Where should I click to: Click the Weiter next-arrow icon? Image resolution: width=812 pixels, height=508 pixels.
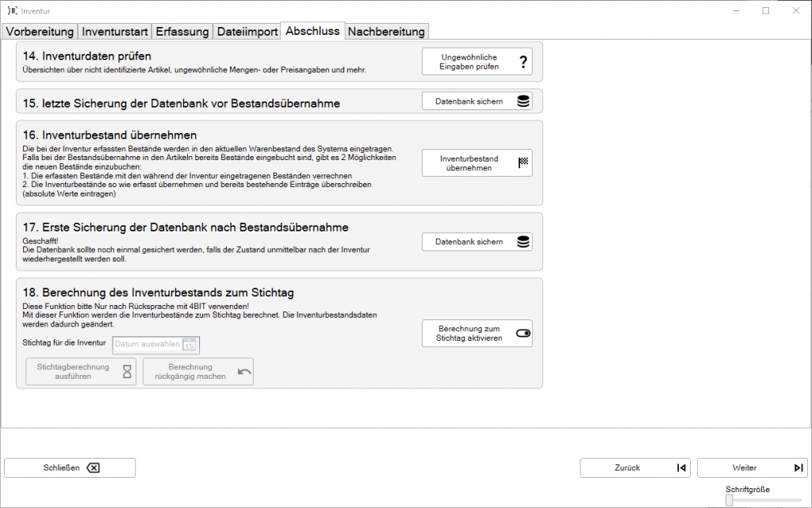coord(799,468)
